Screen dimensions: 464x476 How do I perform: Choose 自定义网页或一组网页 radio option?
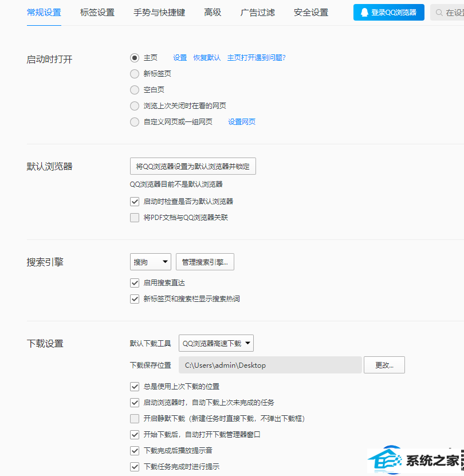135,122
